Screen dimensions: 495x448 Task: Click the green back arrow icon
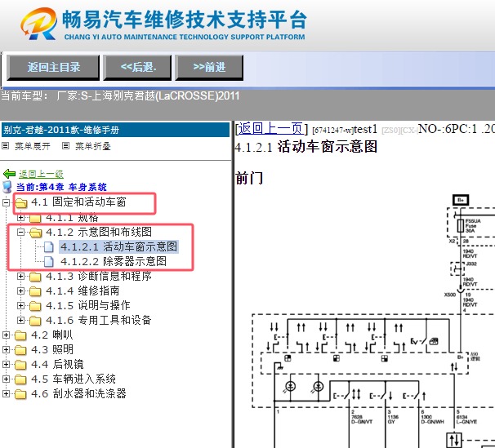pyautogui.click(x=9, y=174)
